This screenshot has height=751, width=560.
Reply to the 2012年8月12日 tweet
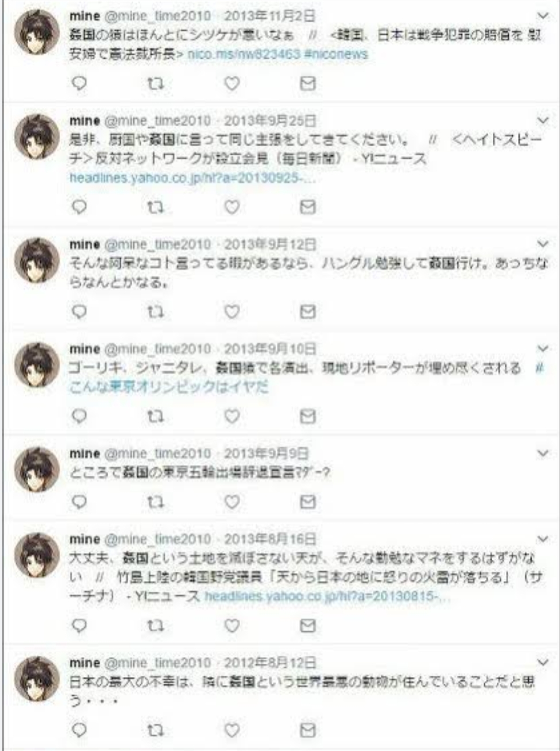click(80, 730)
